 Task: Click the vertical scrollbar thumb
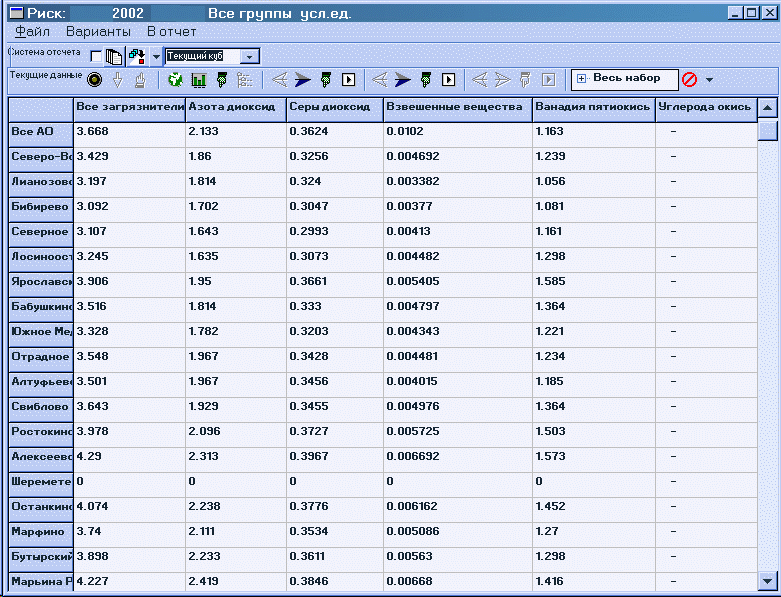tap(767, 130)
